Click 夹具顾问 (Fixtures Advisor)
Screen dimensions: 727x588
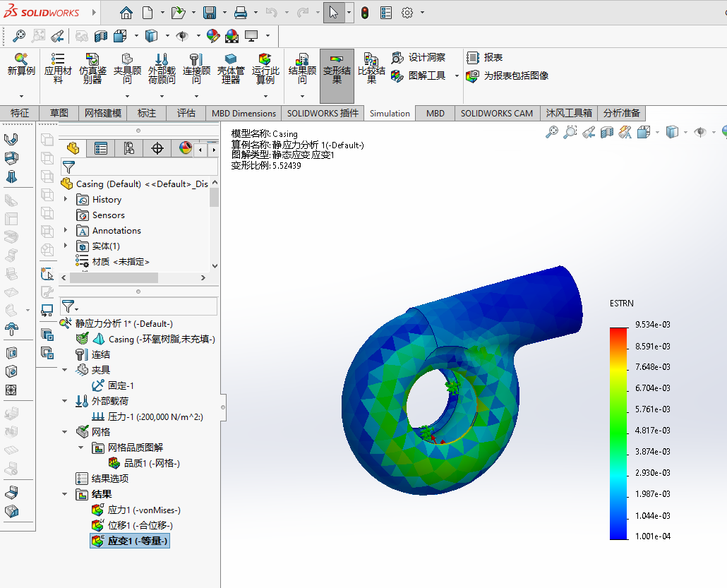coord(127,68)
